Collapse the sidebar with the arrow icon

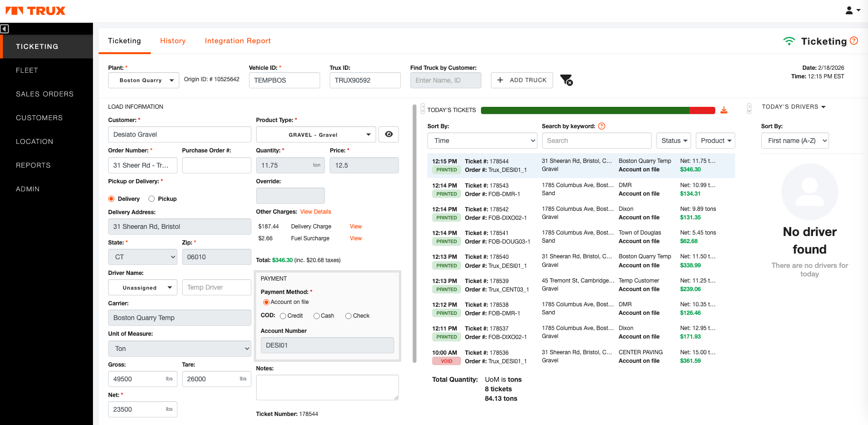coord(4,29)
